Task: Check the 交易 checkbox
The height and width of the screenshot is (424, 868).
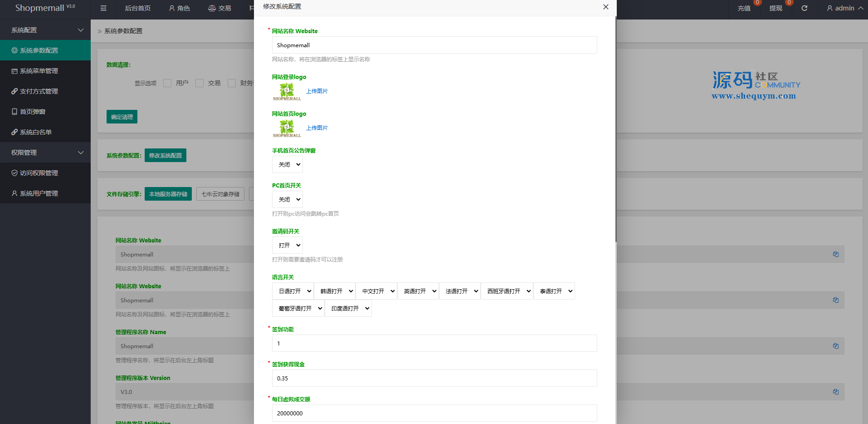Action: (200, 83)
